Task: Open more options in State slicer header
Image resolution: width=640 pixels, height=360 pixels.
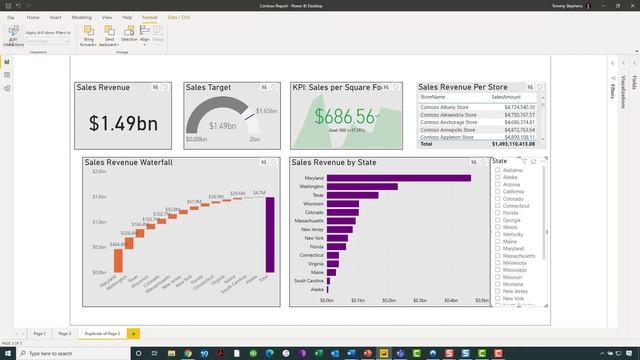Action: 542,162
